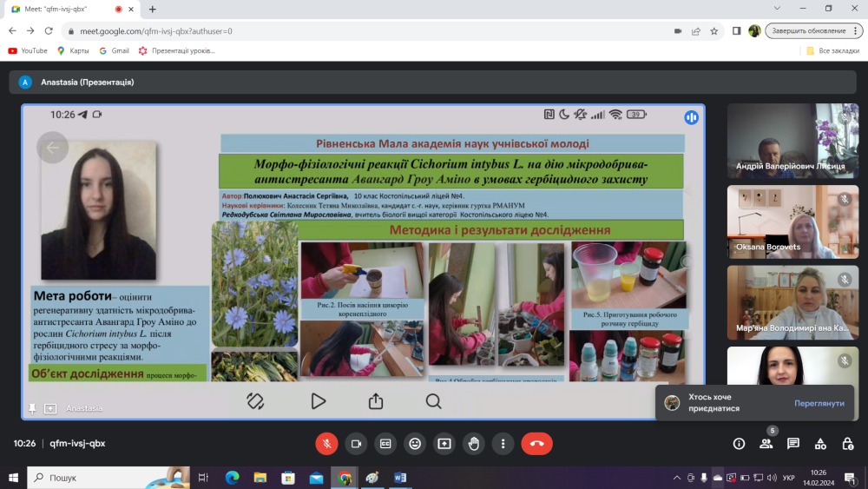The image size is (868, 489).
Task: Open the chat with everyone panel
Action: point(793,444)
